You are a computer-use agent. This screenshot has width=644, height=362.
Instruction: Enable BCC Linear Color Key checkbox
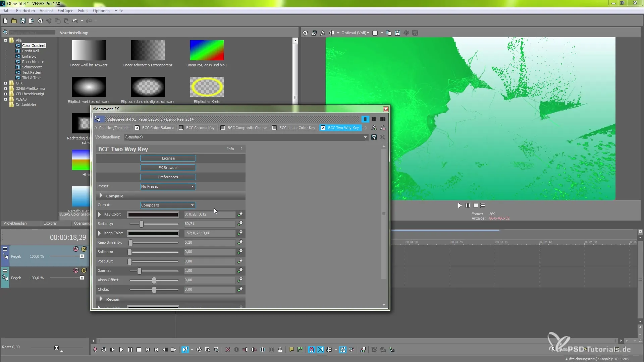tap(274, 128)
